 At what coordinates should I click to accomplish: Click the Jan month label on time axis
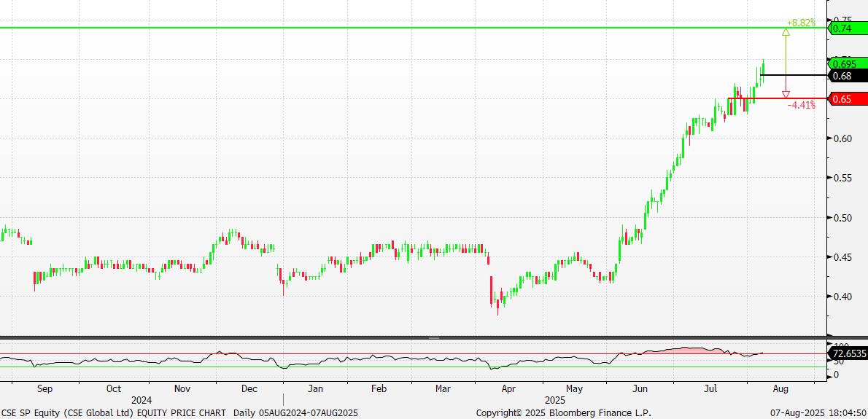pos(315,388)
